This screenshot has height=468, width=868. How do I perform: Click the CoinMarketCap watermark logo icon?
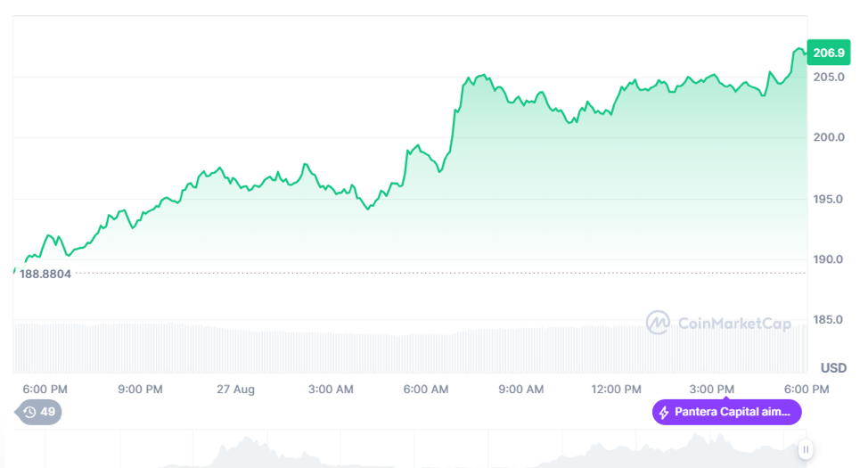click(x=659, y=323)
